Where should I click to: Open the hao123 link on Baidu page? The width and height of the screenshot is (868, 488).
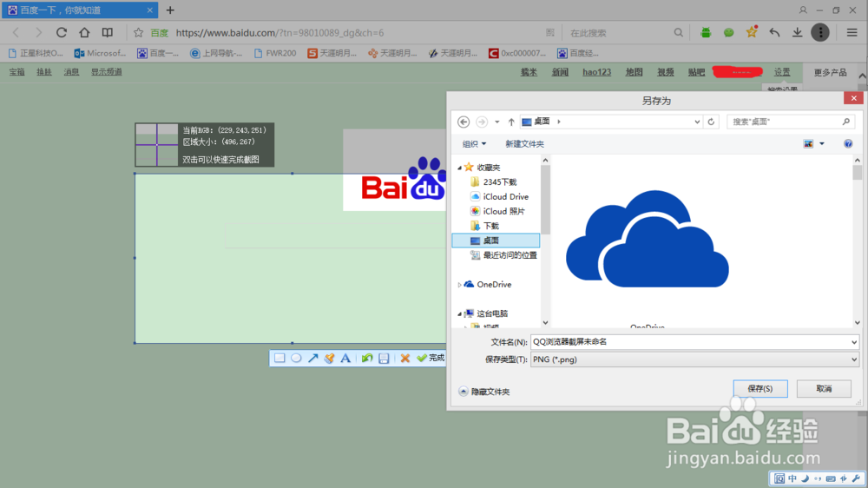coord(597,72)
